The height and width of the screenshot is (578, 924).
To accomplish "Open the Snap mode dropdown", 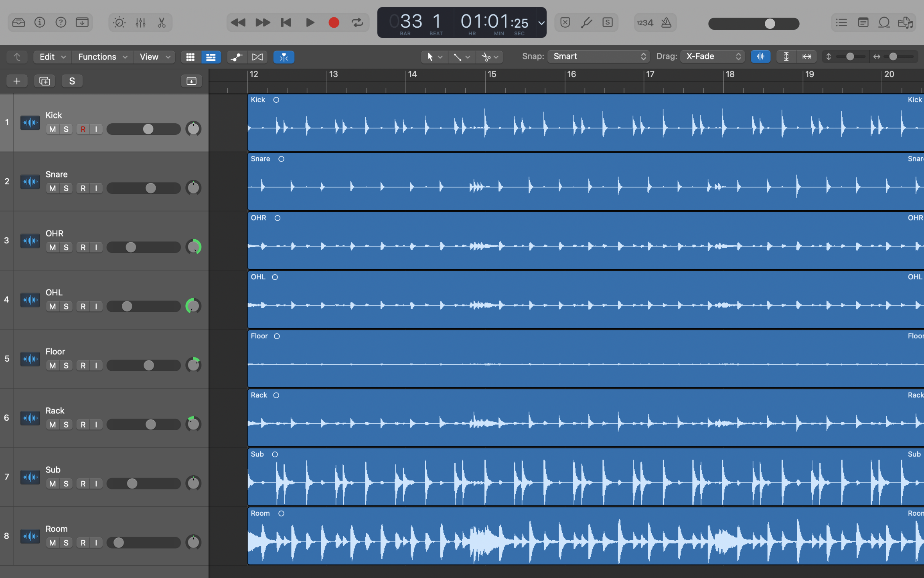I will pyautogui.click(x=598, y=57).
